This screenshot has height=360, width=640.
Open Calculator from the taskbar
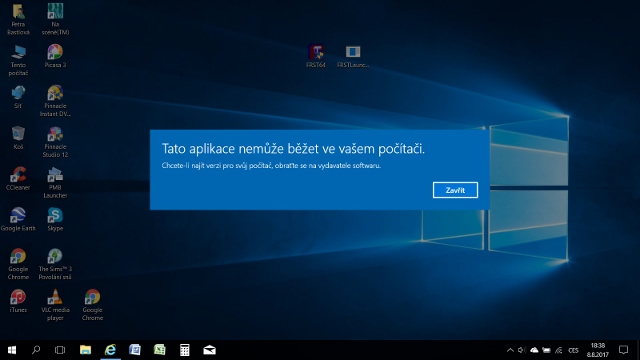(x=184, y=350)
